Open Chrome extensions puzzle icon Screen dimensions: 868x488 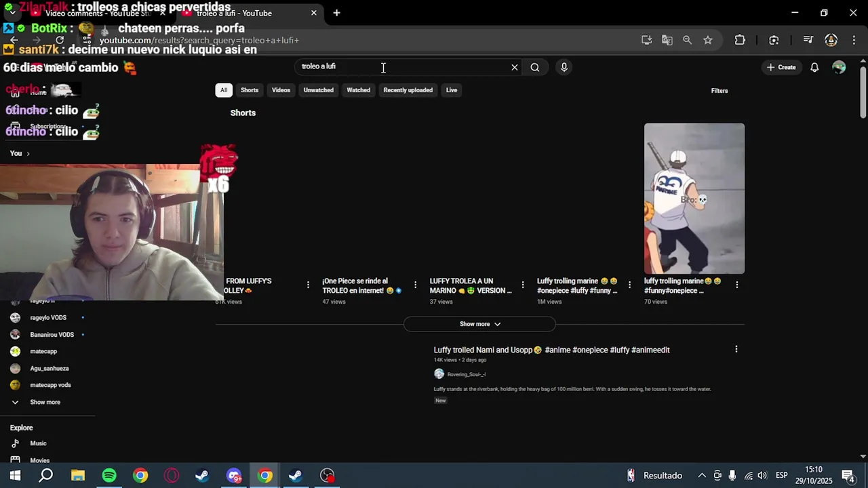(x=740, y=40)
